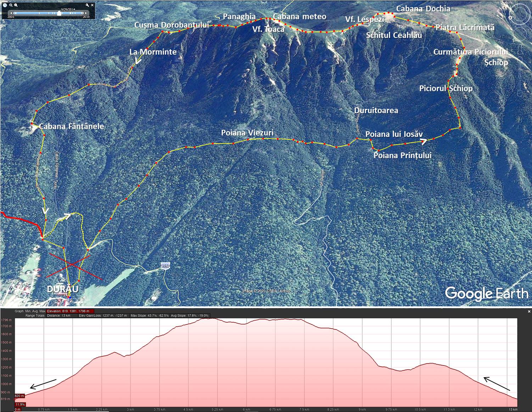The height and width of the screenshot is (412, 532).
Task: Click the Distance: 13 km range total
Action: (x=59, y=316)
